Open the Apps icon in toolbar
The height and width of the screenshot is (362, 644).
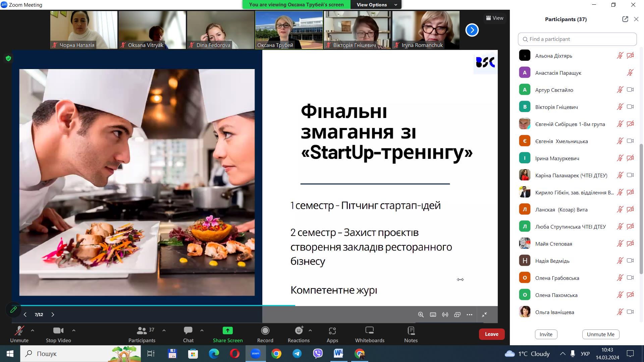(332, 331)
